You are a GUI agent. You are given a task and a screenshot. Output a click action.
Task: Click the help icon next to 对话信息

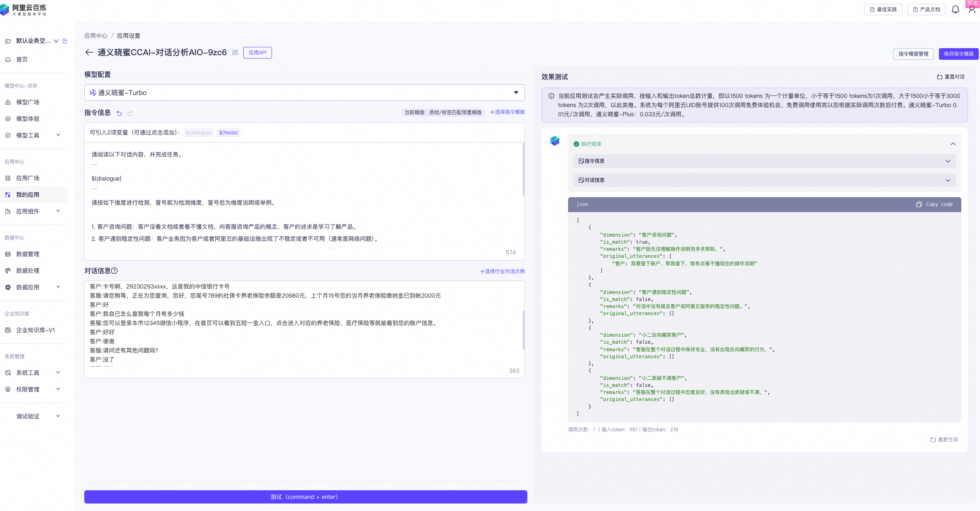tap(114, 271)
